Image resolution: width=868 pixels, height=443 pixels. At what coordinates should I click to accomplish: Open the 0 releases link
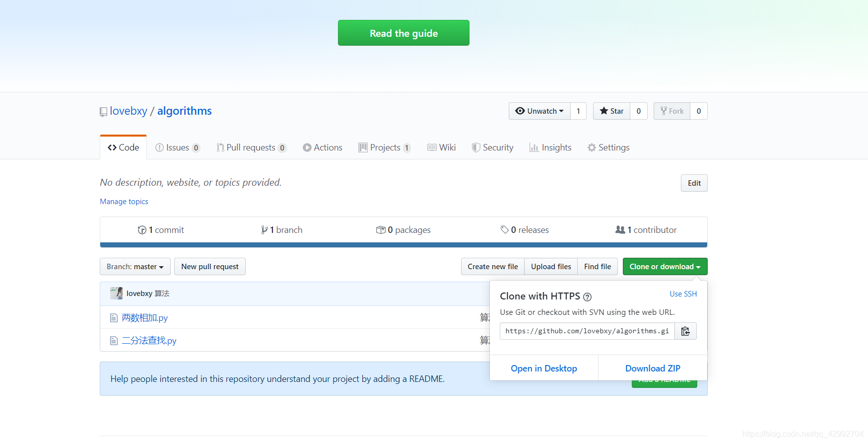(525, 230)
